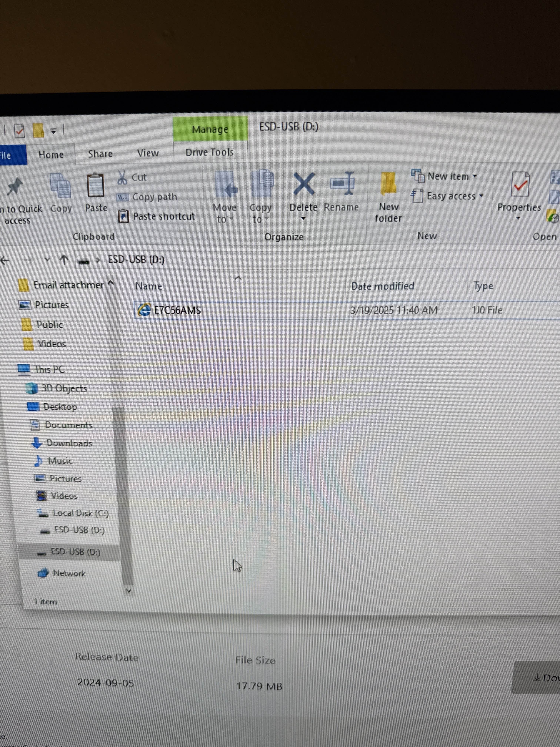The image size is (560, 747).
Task: Open 3D Objects in navigation pane
Action: click(56, 388)
